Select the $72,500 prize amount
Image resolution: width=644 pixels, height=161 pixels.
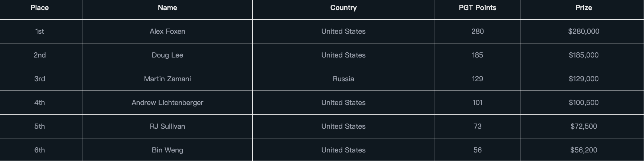click(x=584, y=126)
